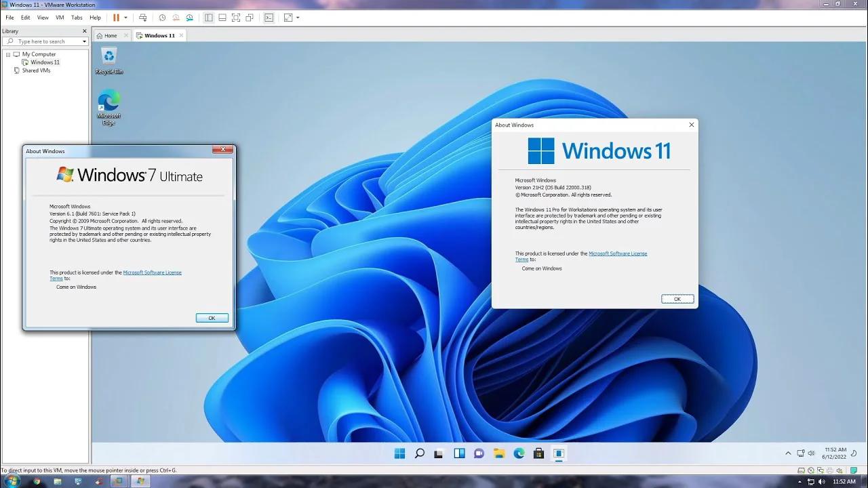Open the VM menu
The image size is (868, 488).
pos(60,18)
